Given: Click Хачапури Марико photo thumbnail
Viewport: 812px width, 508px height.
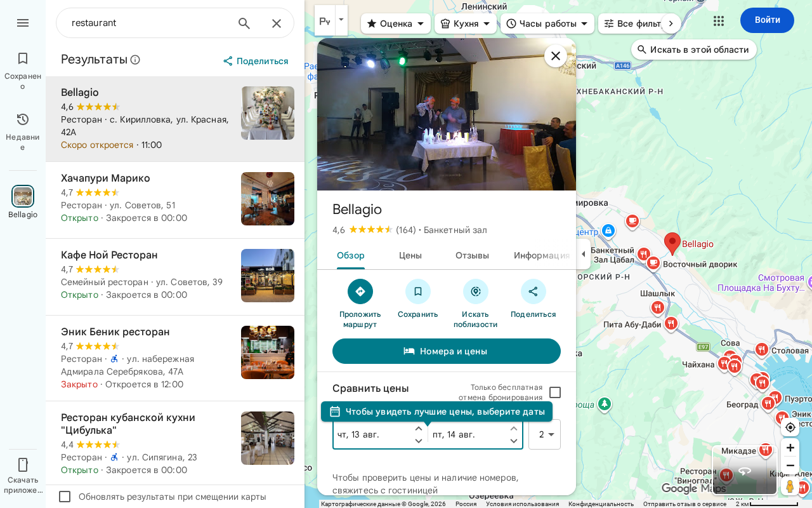Looking at the screenshot, I should click(268, 199).
